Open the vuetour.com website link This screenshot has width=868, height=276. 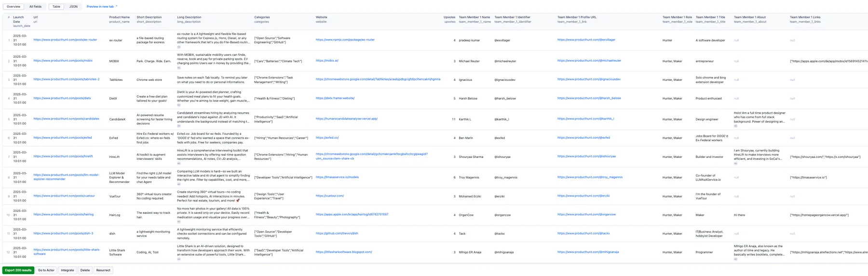[330, 196]
